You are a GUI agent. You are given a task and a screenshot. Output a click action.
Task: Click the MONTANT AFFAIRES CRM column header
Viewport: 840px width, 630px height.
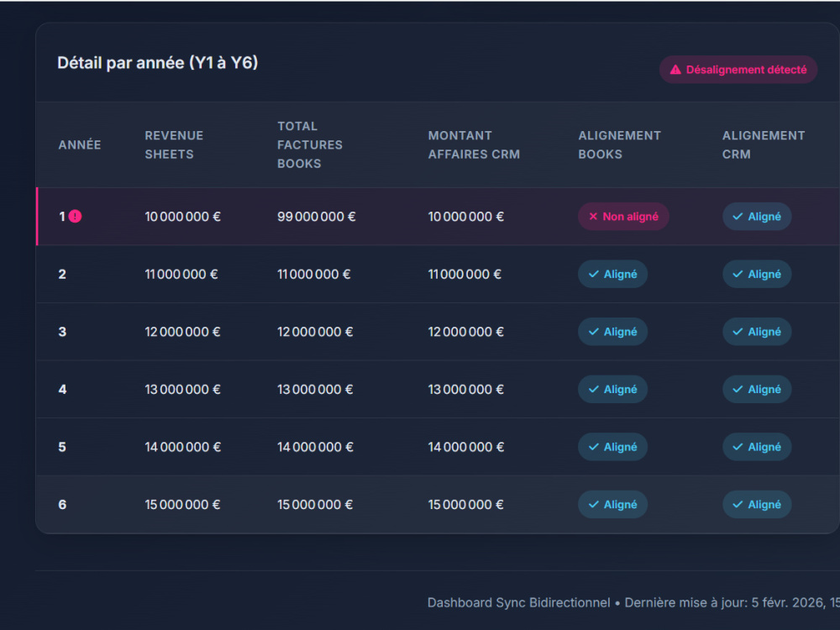click(474, 144)
